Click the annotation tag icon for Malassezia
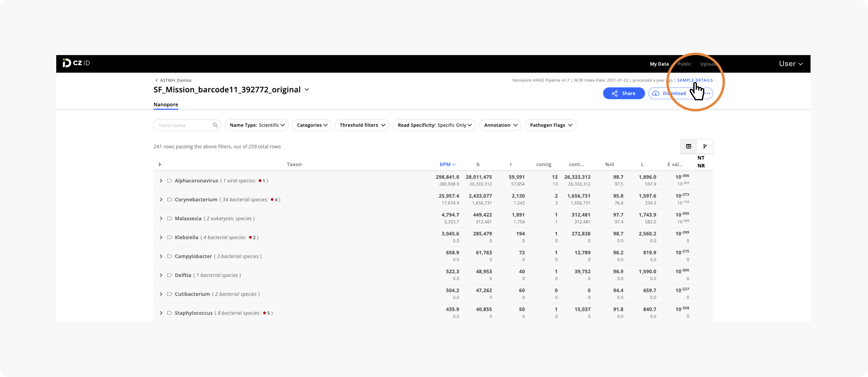 pos(170,218)
